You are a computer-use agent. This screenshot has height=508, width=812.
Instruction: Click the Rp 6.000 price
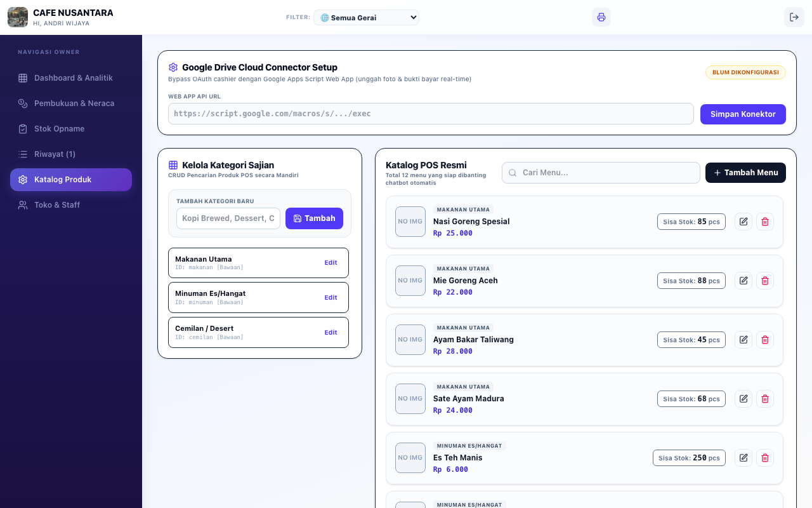[450, 469]
